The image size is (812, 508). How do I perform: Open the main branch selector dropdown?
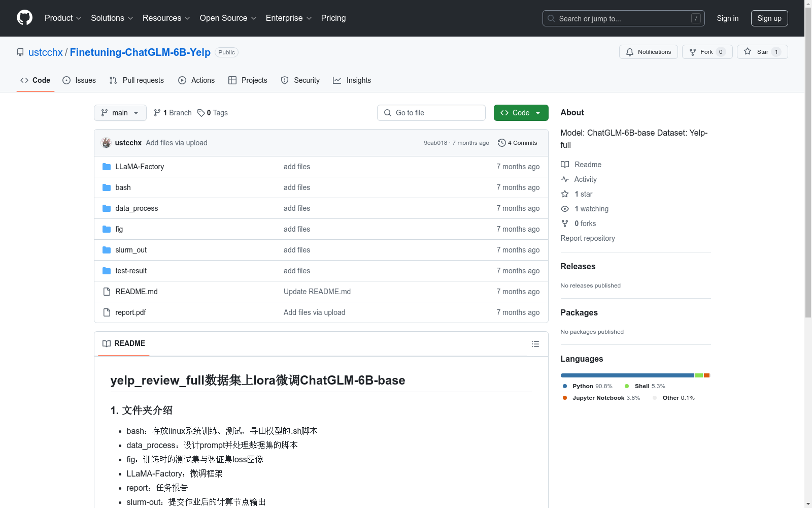point(120,113)
